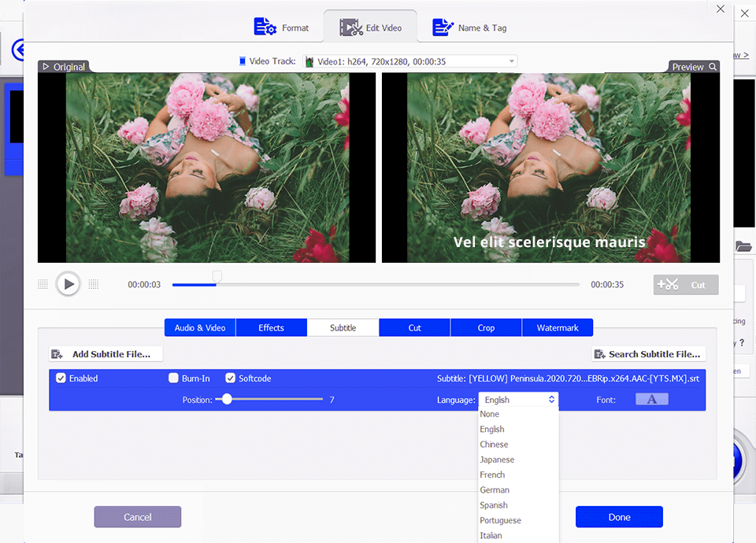
Task: Close the main window behind the dialog
Action: 745,13
